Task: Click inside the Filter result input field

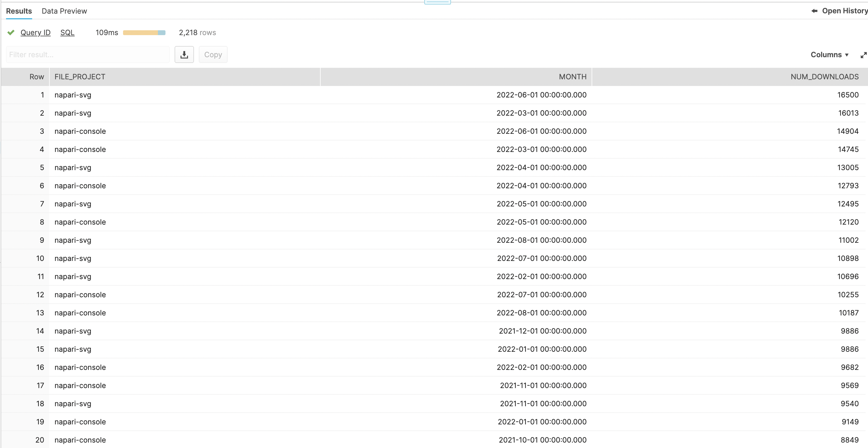Action: [x=88, y=54]
